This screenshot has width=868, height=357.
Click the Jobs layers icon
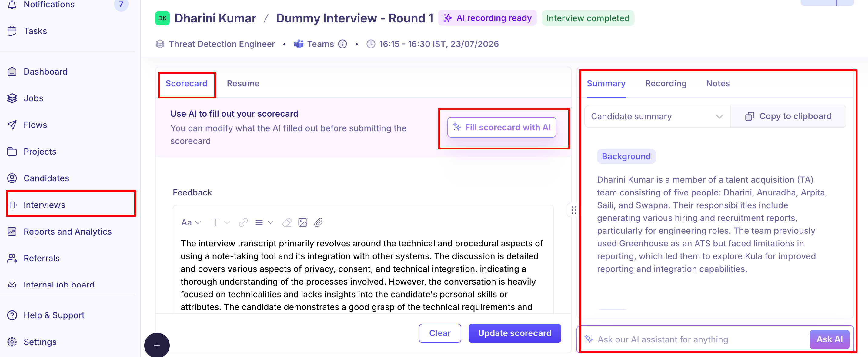pos(12,98)
